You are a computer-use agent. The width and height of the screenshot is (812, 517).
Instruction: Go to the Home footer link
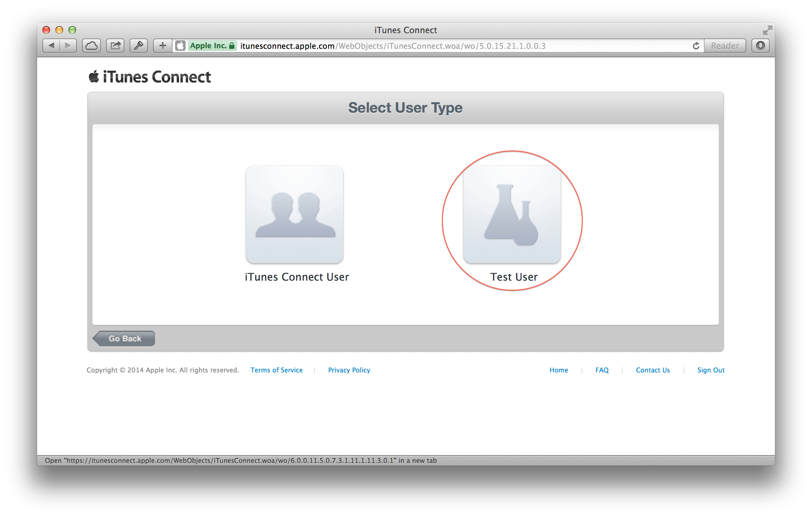pos(558,370)
